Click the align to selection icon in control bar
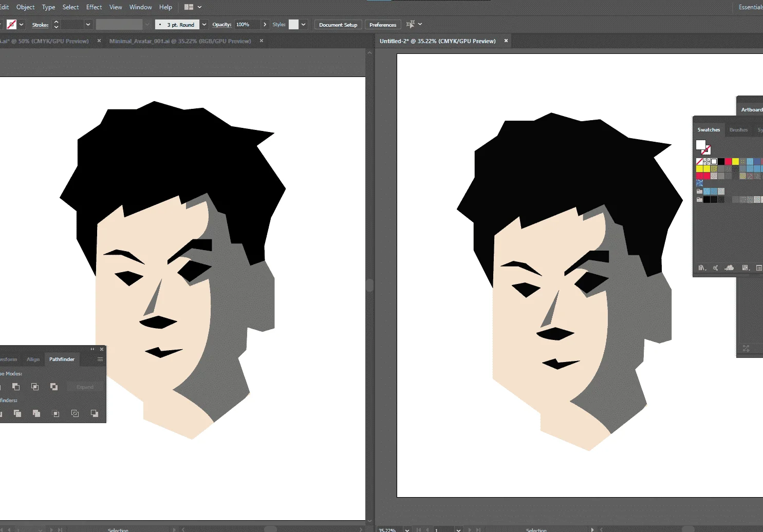Image resolution: width=763 pixels, height=532 pixels. [x=410, y=24]
